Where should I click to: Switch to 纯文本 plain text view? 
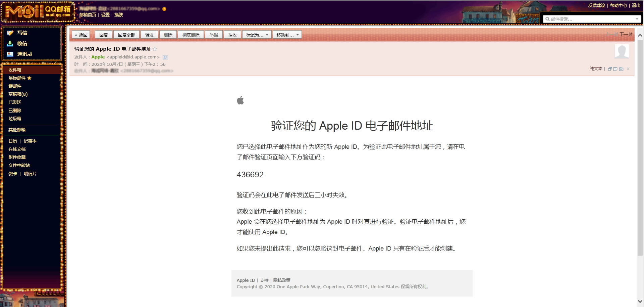click(x=596, y=69)
